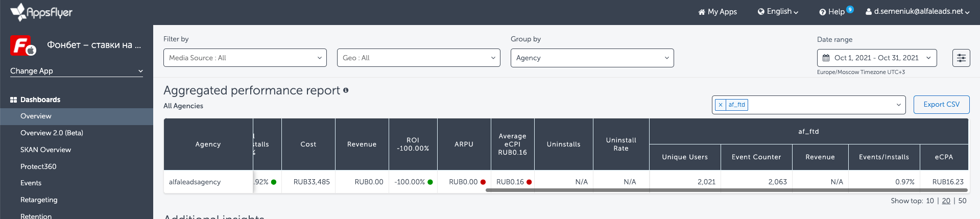Screen dimensions: 980x219
Task: Export the report as CSV
Action: coord(941,105)
